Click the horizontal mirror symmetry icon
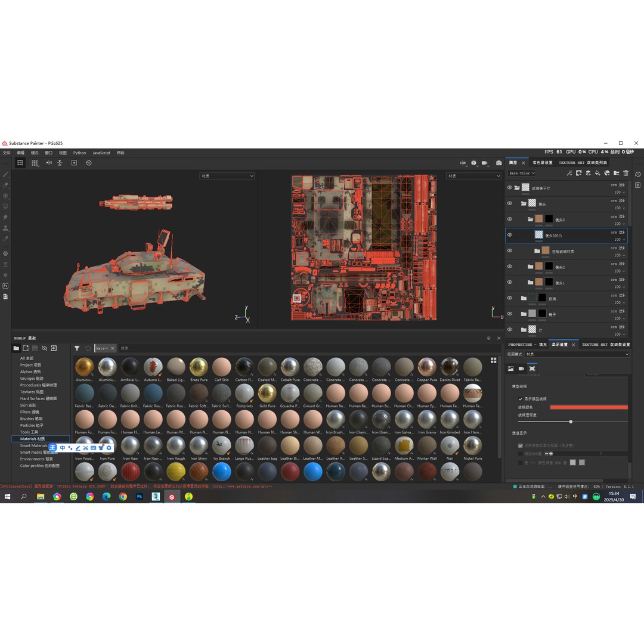 tap(49, 163)
